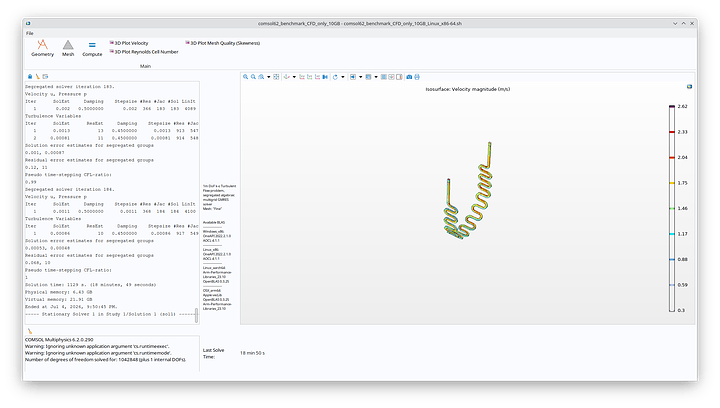Click the window title bar app icon
This screenshot has width=720, height=408.
pos(28,23)
